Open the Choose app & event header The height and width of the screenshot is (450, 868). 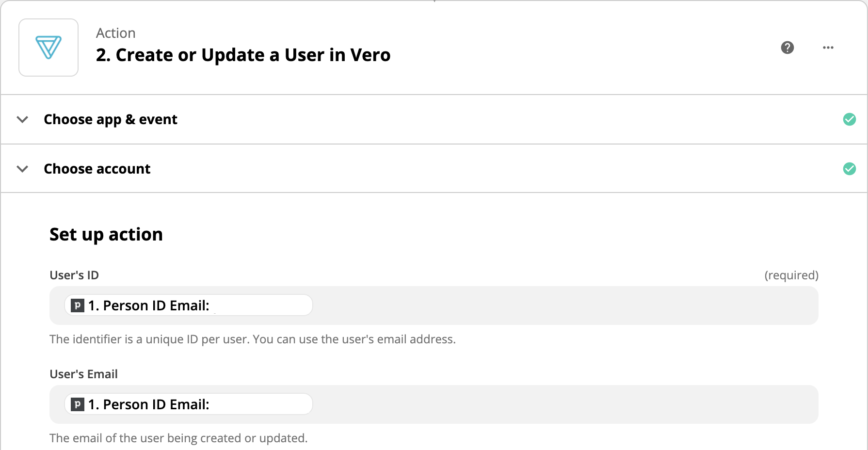click(x=110, y=119)
